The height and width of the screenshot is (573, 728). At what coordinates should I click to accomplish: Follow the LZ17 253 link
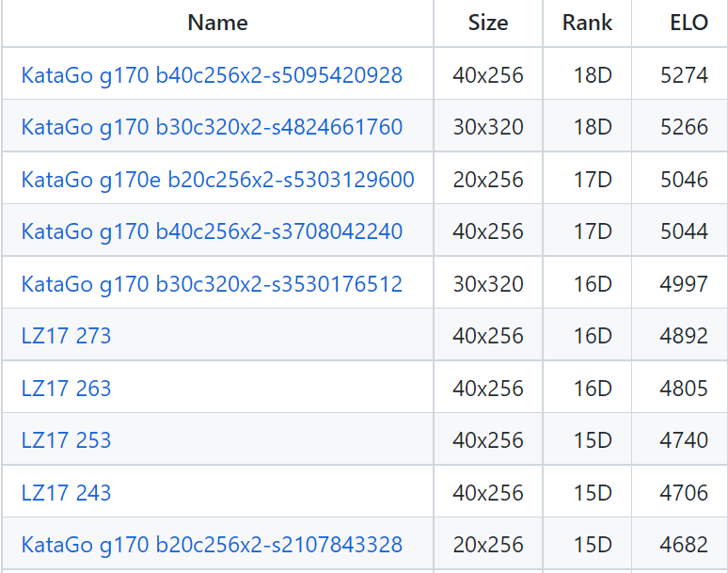coord(66,440)
